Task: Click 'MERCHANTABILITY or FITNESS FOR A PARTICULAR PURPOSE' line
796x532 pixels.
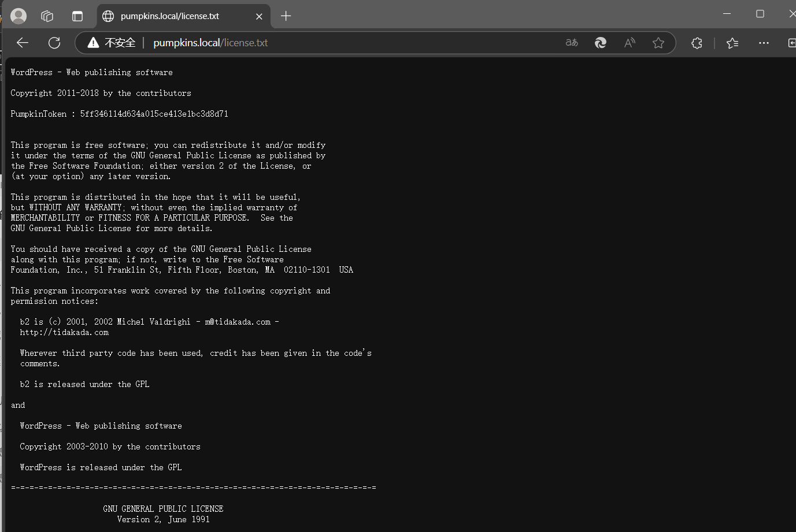Action: [151, 218]
